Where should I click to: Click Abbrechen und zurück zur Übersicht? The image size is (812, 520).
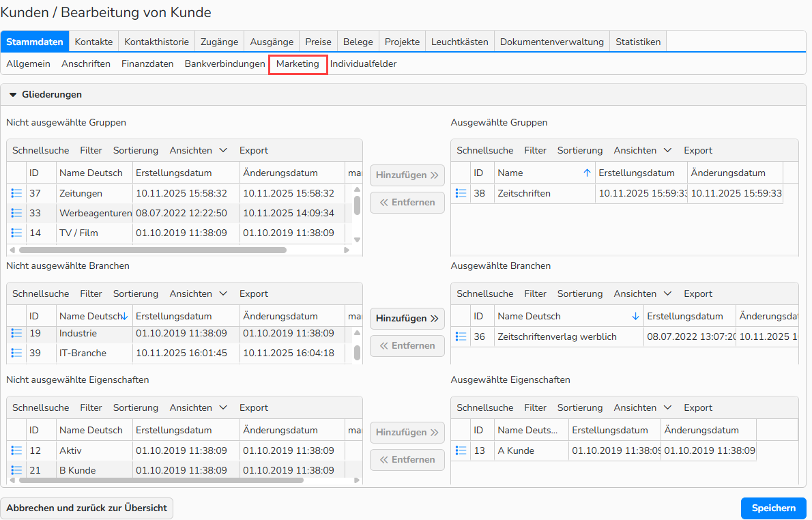pyautogui.click(x=87, y=508)
